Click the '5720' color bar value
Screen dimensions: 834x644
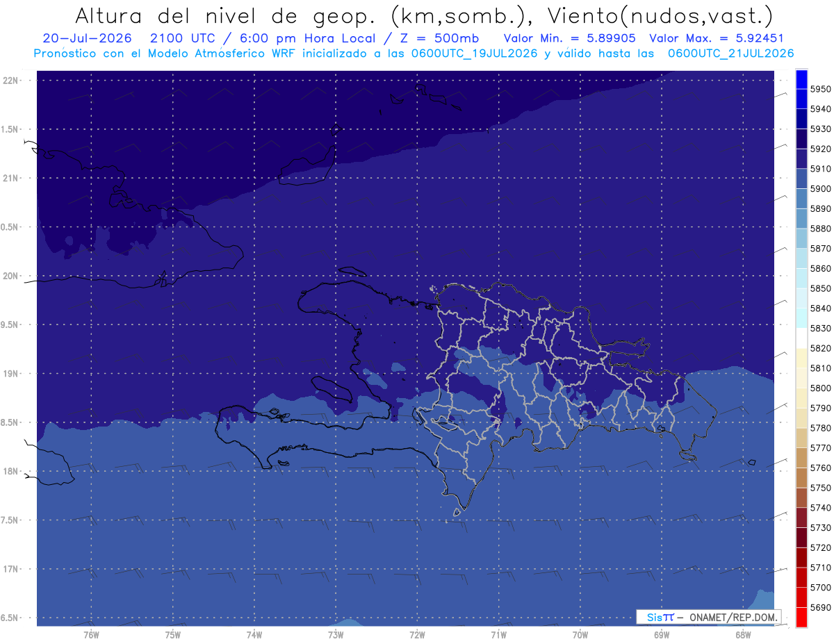coord(820,548)
